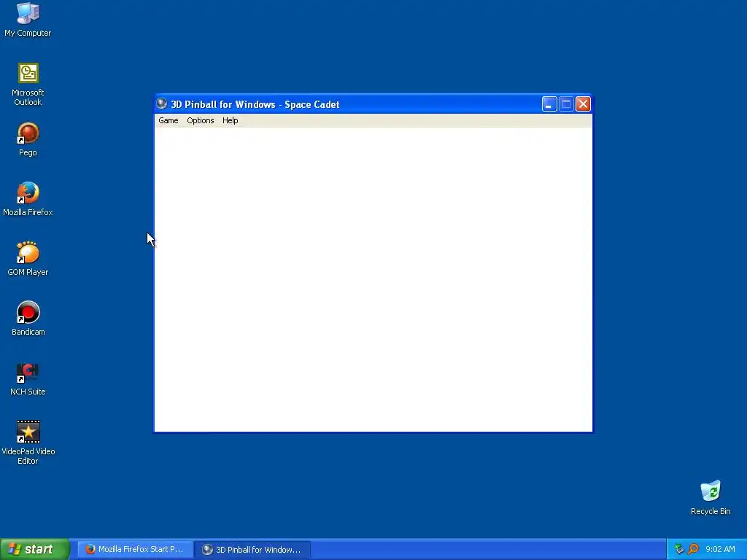Open the Options menu in 3D Pinball
Viewport: 747px width, 560px height.
click(x=200, y=120)
